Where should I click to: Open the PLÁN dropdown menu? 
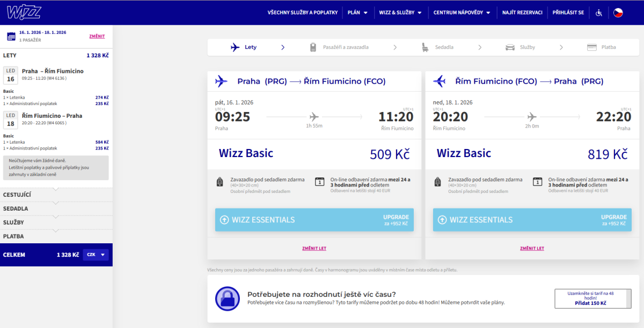[x=357, y=12]
